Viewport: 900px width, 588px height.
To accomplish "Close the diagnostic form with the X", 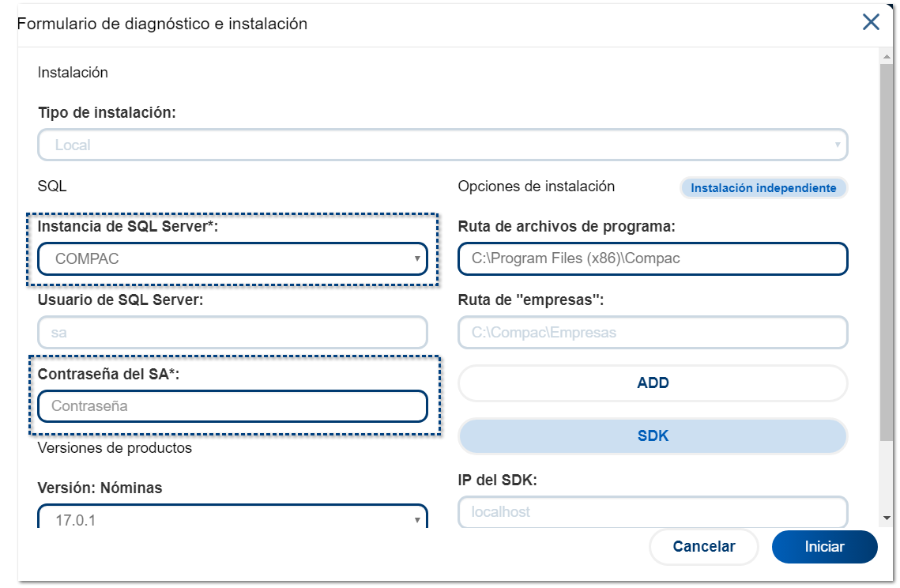I will click(x=871, y=22).
